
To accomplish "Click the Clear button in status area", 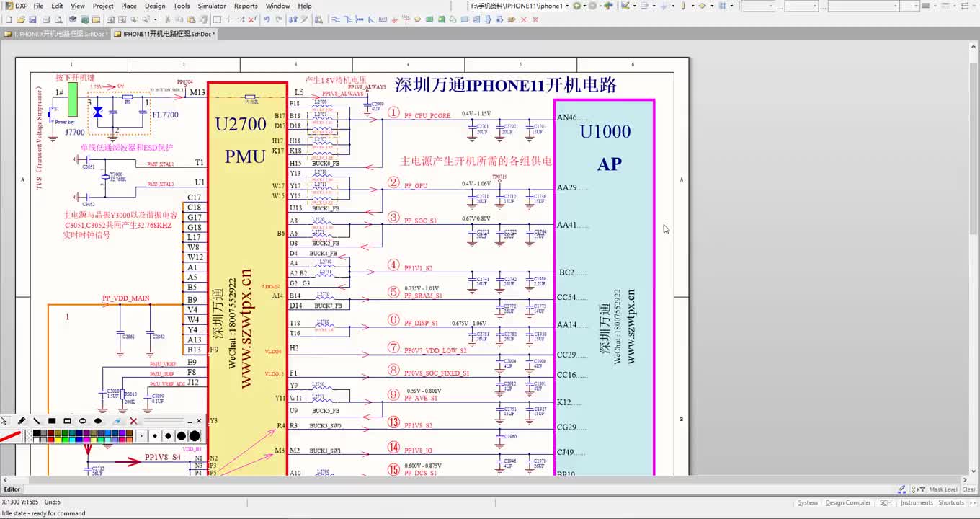I will click(x=968, y=489).
